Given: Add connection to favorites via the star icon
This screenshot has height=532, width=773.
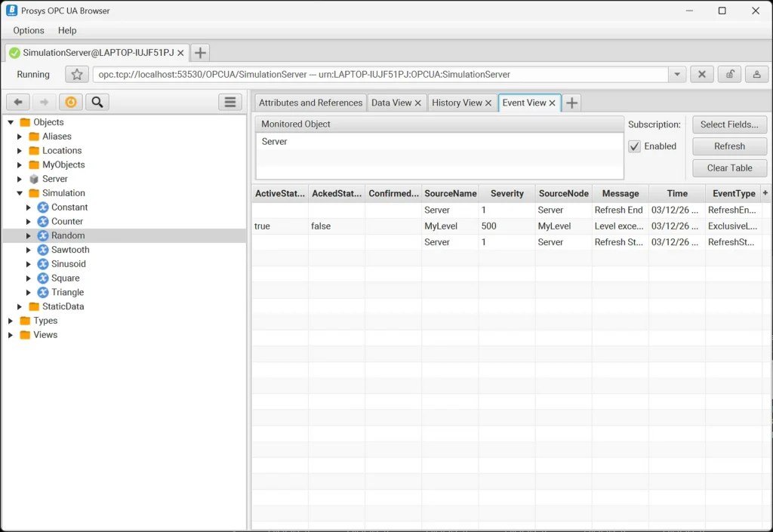Looking at the screenshot, I should tap(76, 74).
